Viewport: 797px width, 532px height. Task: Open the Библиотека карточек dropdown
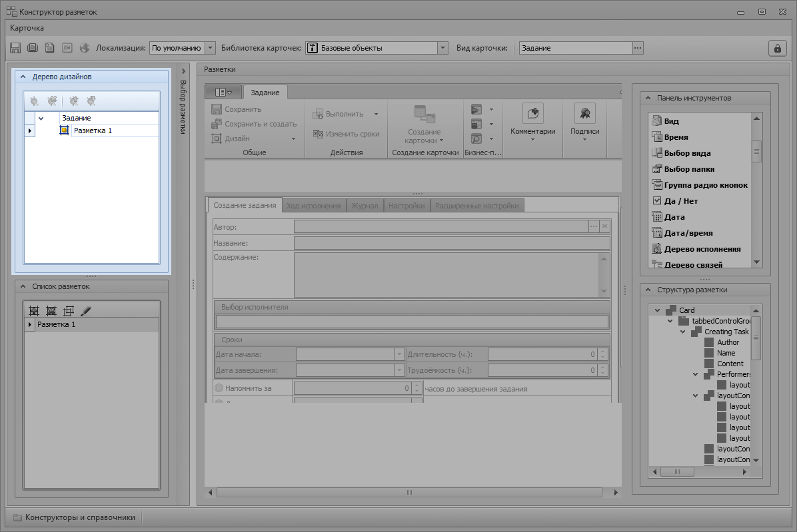(442, 48)
